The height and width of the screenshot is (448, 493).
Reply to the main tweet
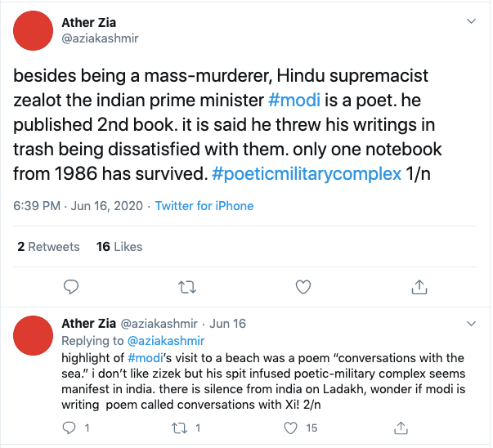point(71,286)
